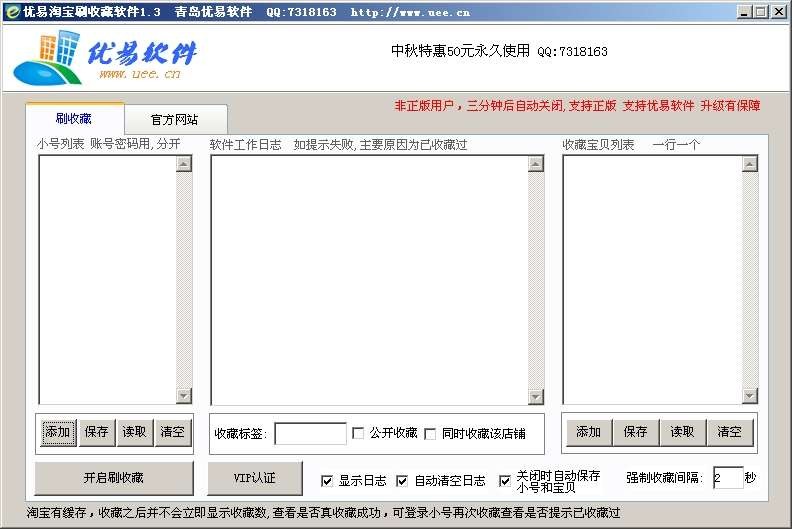
Task: Click the red 非正版用户 warning text
Action: [x=577, y=106]
